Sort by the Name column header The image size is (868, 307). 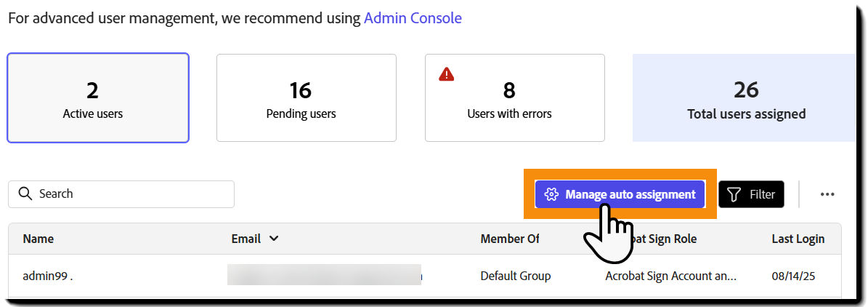coord(38,239)
